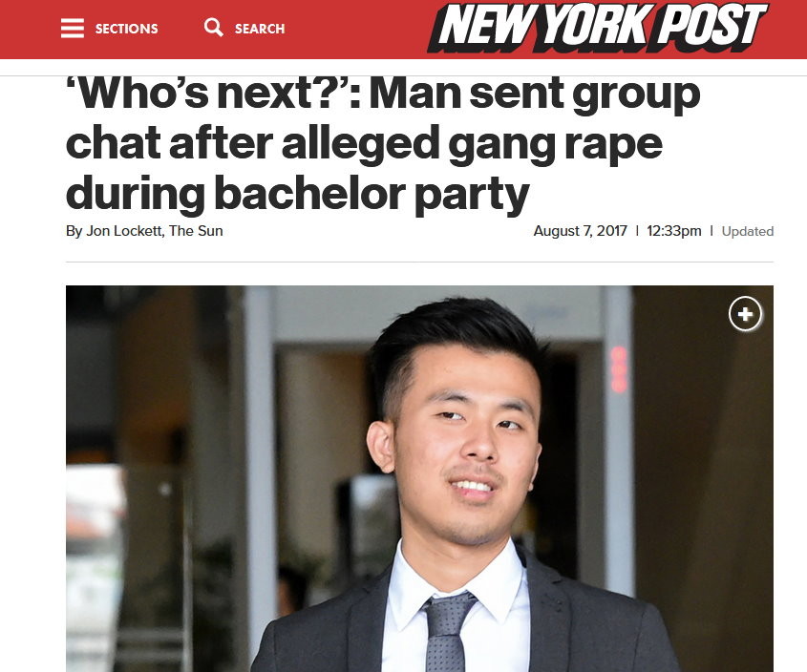
Task: Open the main article photo
Action: (419, 478)
